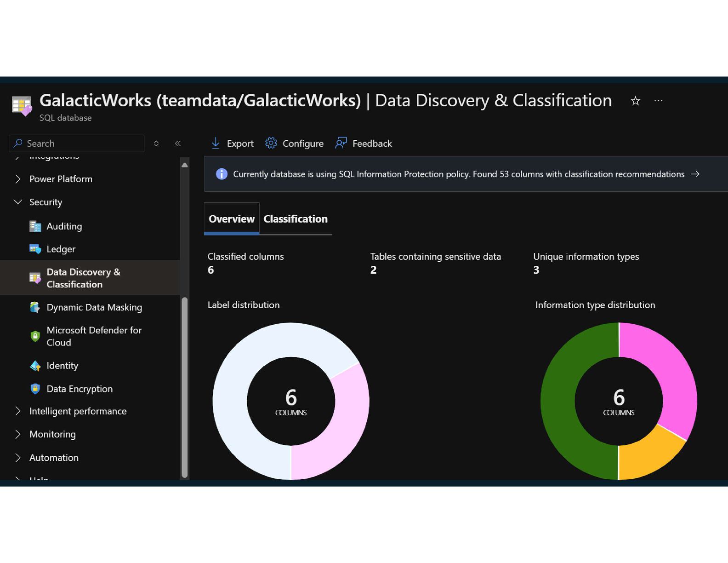Collapse the Security section chevron
This screenshot has height=563, width=728.
click(x=17, y=202)
